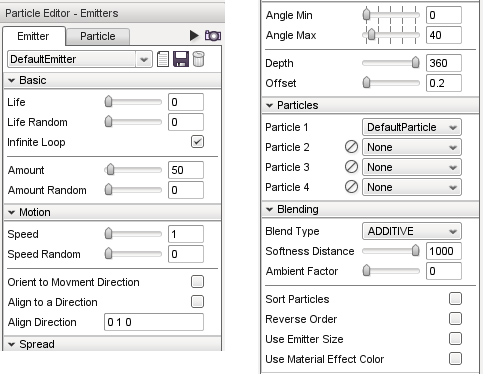Click Softness Distance field showing 1000
Viewport: 499px width, 381px height.
pos(444,251)
